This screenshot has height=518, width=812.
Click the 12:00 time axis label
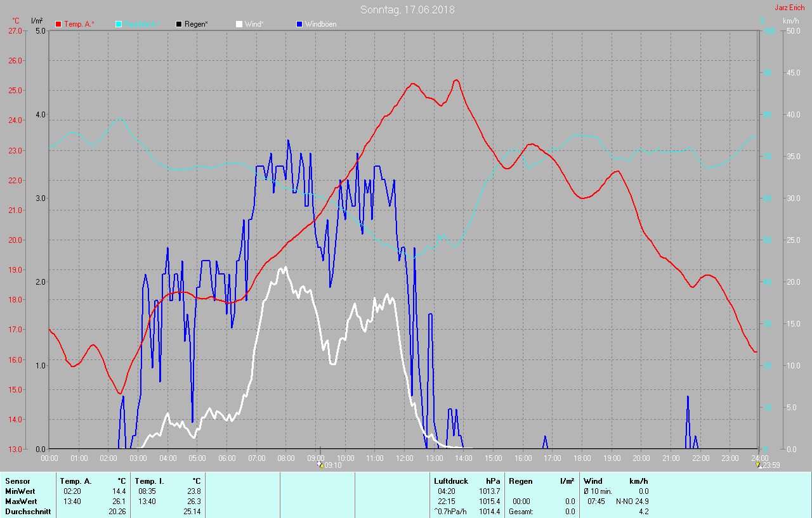(405, 458)
